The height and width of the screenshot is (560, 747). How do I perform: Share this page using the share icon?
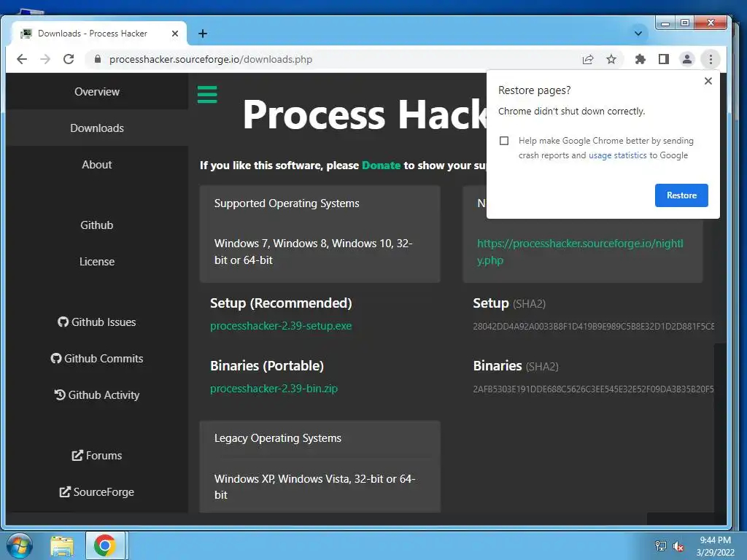point(588,59)
